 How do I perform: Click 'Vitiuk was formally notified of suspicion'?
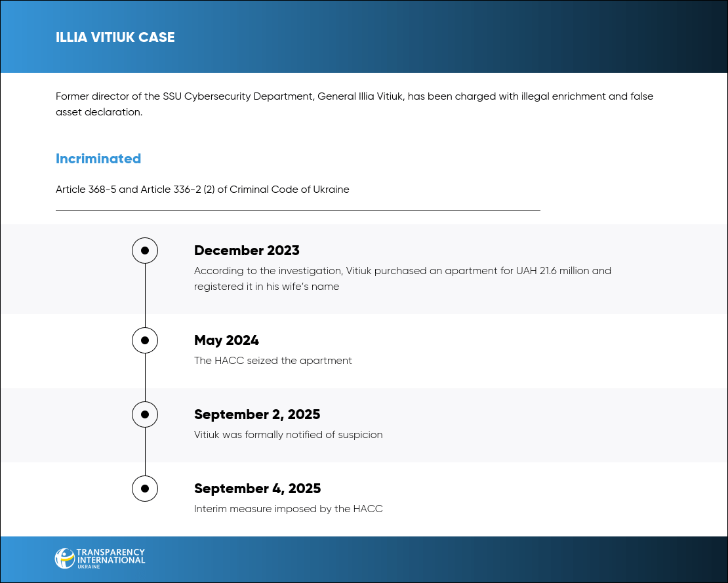coord(288,435)
